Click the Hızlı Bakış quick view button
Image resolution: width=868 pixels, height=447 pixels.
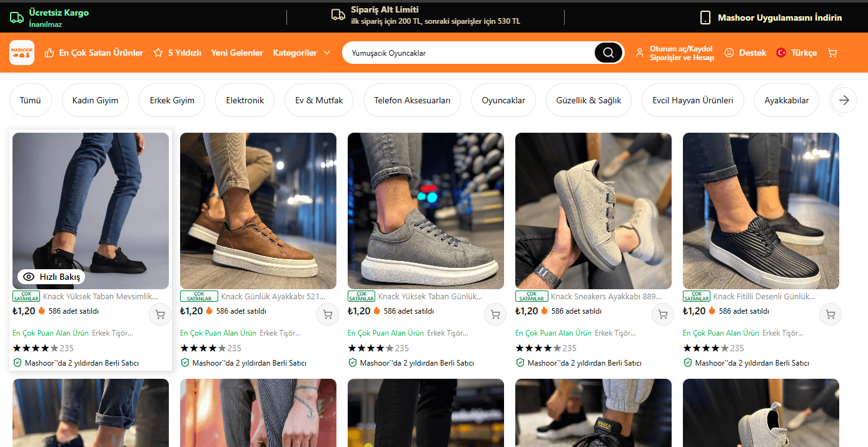point(51,277)
